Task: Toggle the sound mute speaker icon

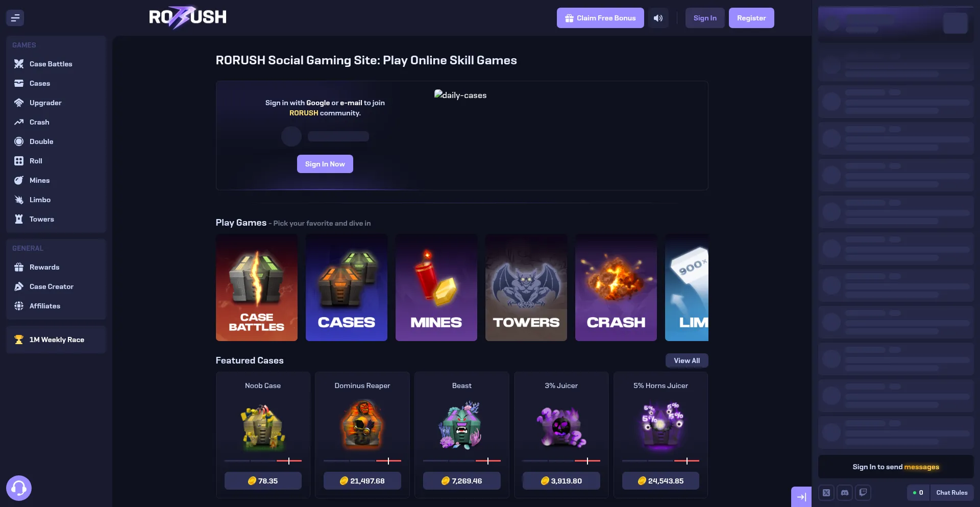Action: pos(658,18)
